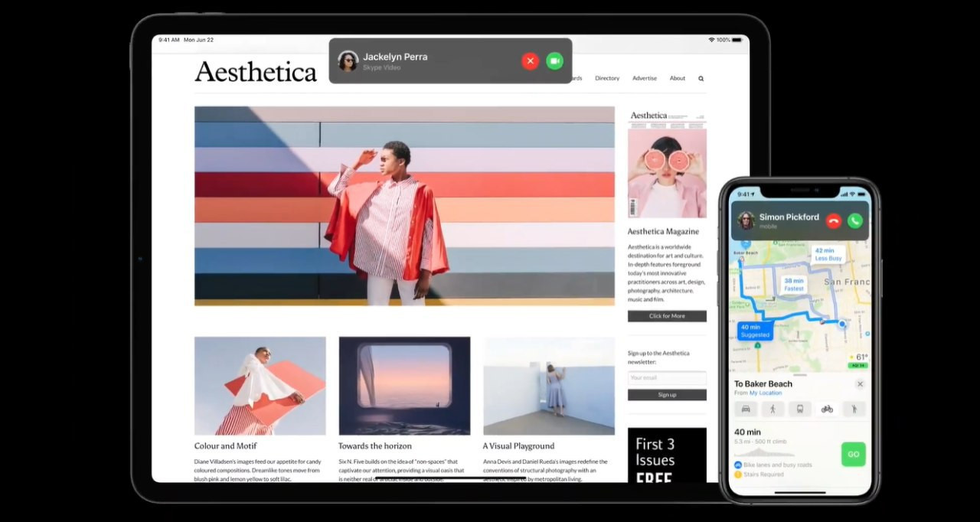
Task: Click the Click for More button
Action: click(x=667, y=316)
